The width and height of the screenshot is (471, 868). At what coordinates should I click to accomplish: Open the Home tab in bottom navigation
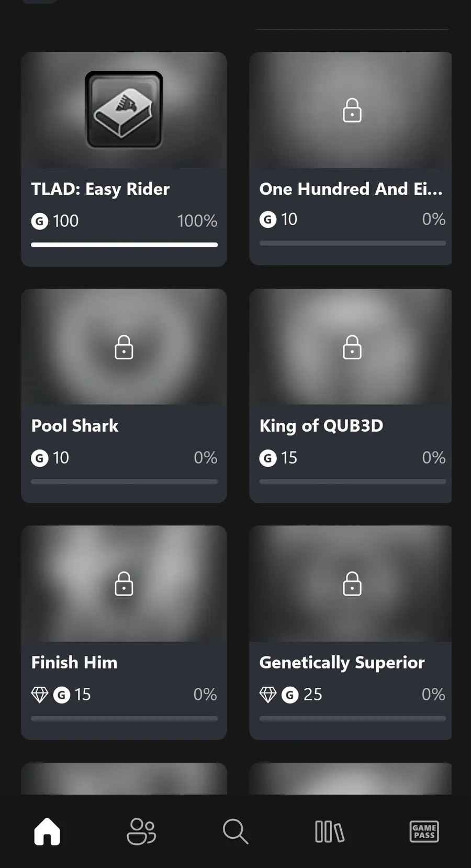tap(47, 831)
